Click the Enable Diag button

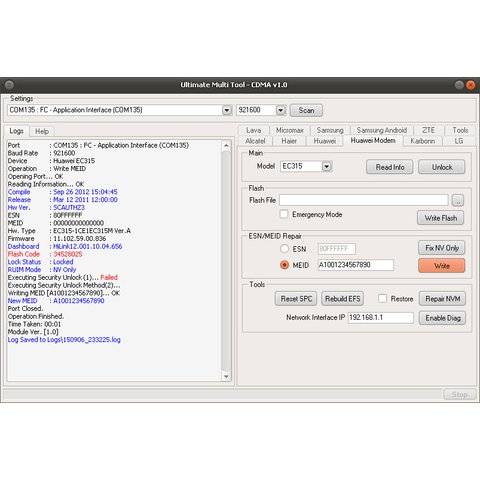442,318
